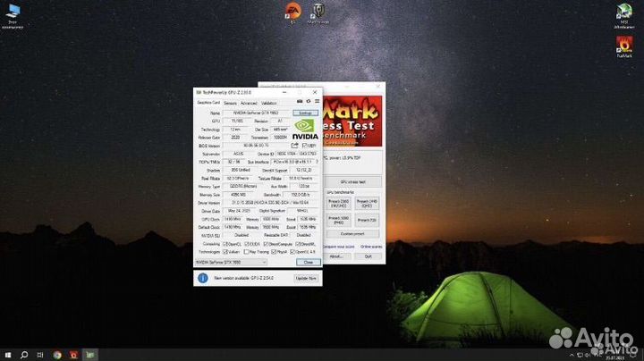This screenshot has height=361, width=644.
Task: Click the Subvendor ASUS field
Action: pos(238,154)
